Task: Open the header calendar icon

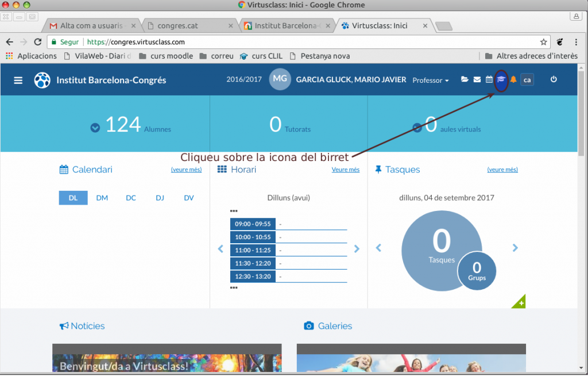Action: pyautogui.click(x=489, y=80)
